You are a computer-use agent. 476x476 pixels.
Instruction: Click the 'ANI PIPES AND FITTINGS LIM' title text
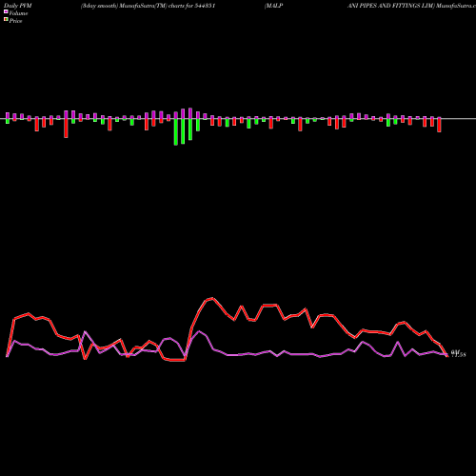coord(390,6)
